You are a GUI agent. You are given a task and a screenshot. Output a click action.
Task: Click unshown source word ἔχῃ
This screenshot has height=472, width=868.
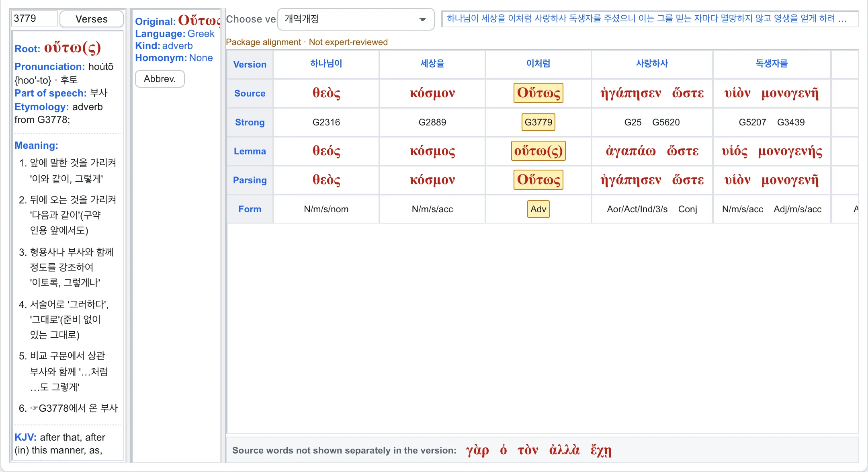(x=601, y=450)
